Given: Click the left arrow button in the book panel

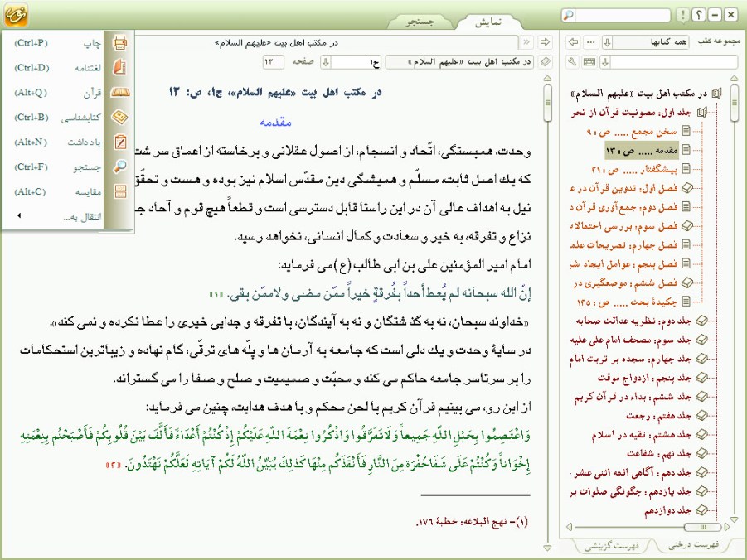Looking at the screenshot, I should (574, 42).
